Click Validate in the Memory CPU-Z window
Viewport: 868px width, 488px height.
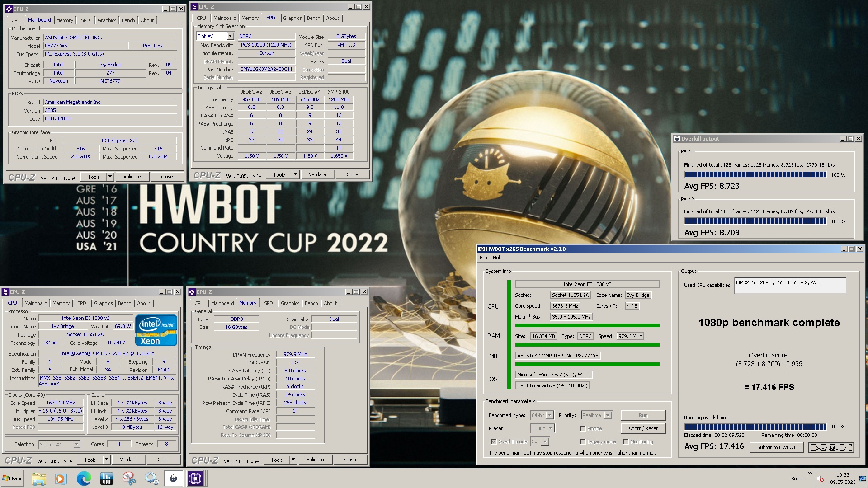tap(315, 460)
